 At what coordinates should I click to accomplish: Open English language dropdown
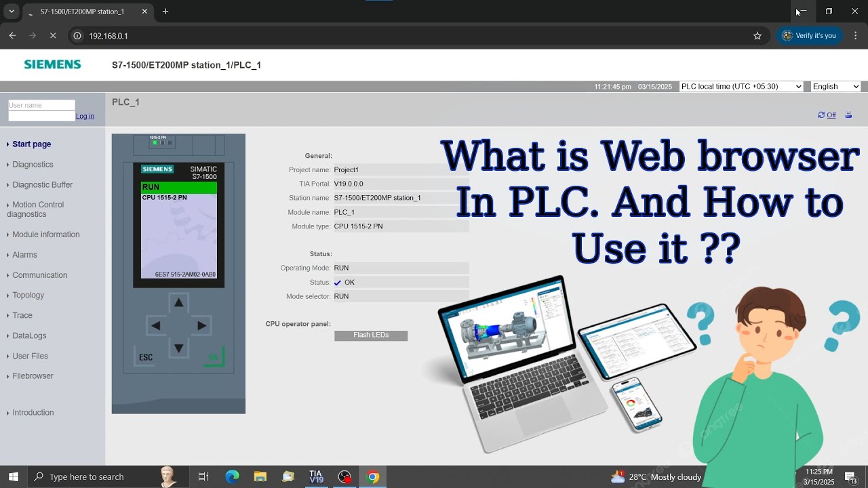click(x=836, y=86)
